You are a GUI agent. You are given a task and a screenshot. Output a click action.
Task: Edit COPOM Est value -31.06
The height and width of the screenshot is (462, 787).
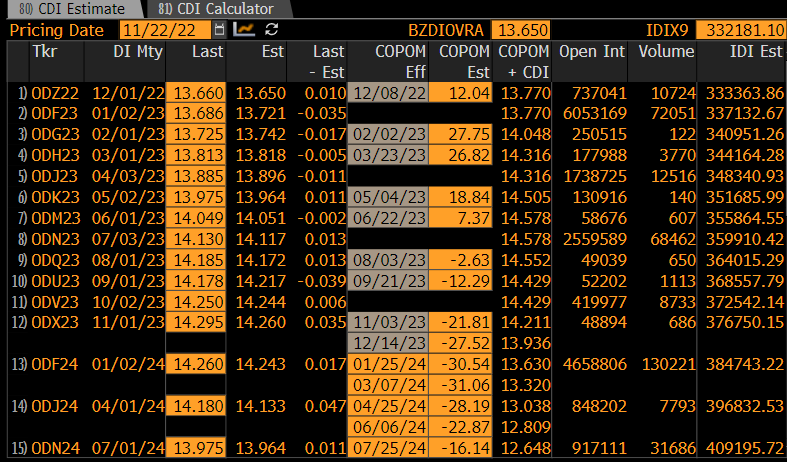[461, 385]
